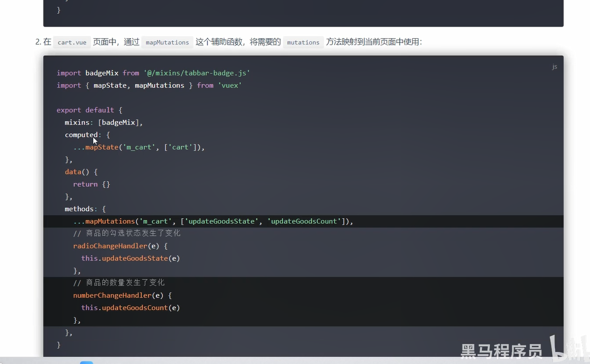
Task: Click the 'updateGoodsCount' string in the mapMutations array
Action: pos(304,221)
